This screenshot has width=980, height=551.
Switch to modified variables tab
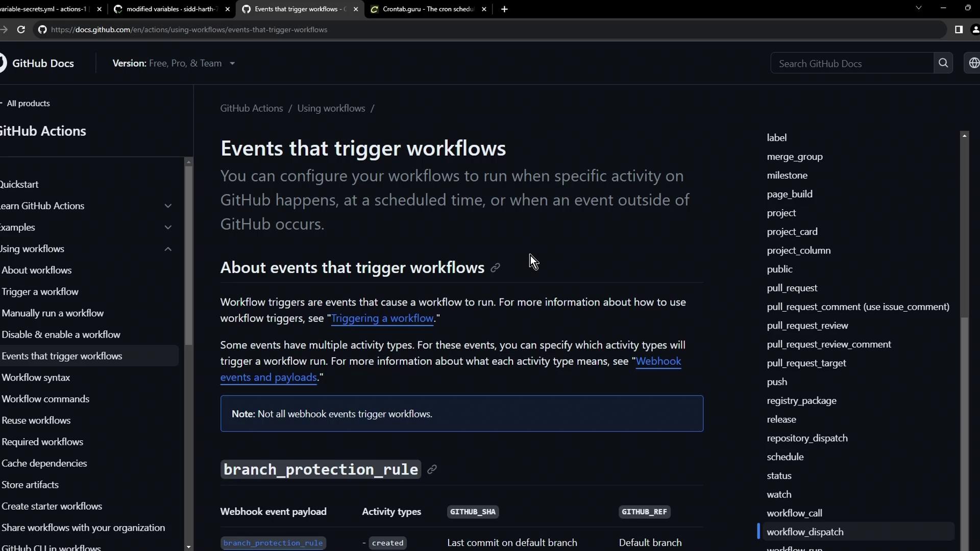171,9
